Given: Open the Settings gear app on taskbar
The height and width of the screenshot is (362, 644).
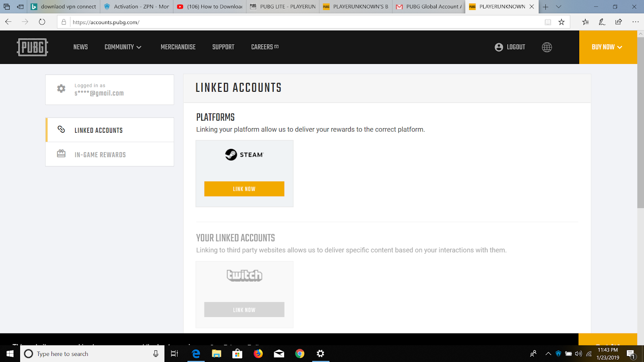Looking at the screenshot, I should tap(320, 354).
